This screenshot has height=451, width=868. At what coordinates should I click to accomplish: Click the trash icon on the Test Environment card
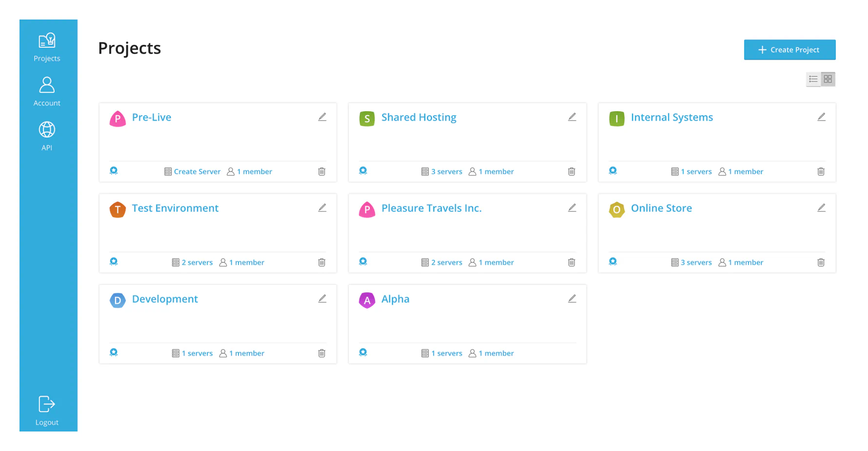(322, 262)
